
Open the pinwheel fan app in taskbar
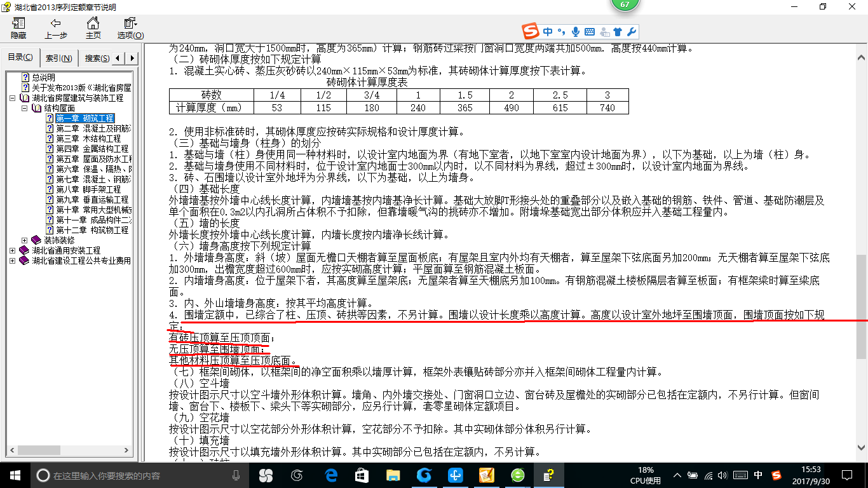266,475
